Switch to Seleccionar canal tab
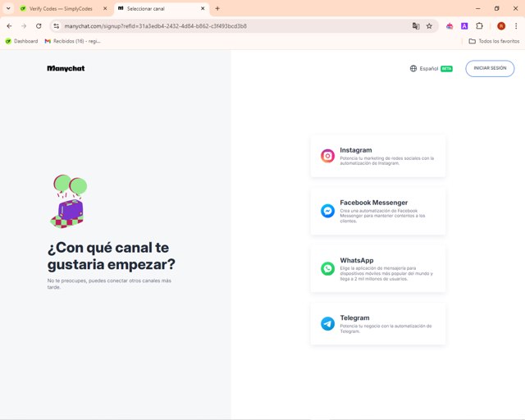The image size is (525, 420). coord(146,9)
